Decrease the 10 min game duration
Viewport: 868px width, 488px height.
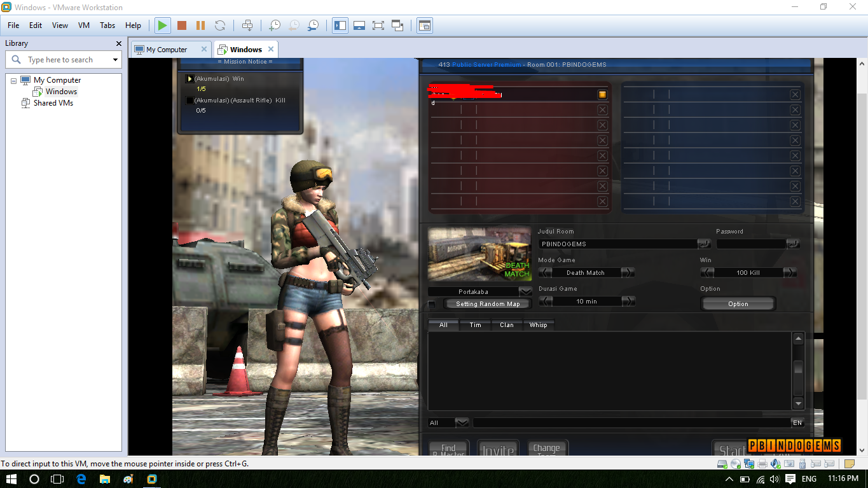coord(545,301)
